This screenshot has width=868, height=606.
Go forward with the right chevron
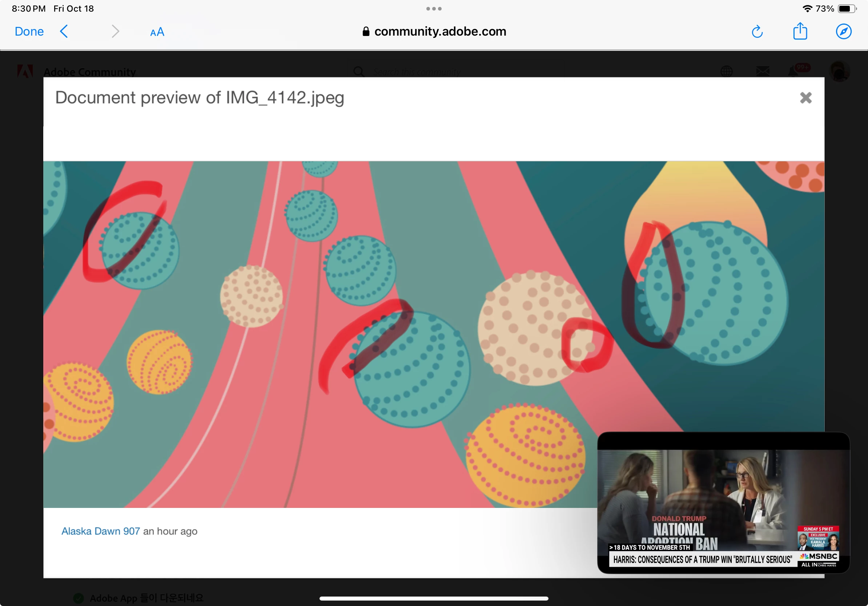pyautogui.click(x=115, y=31)
